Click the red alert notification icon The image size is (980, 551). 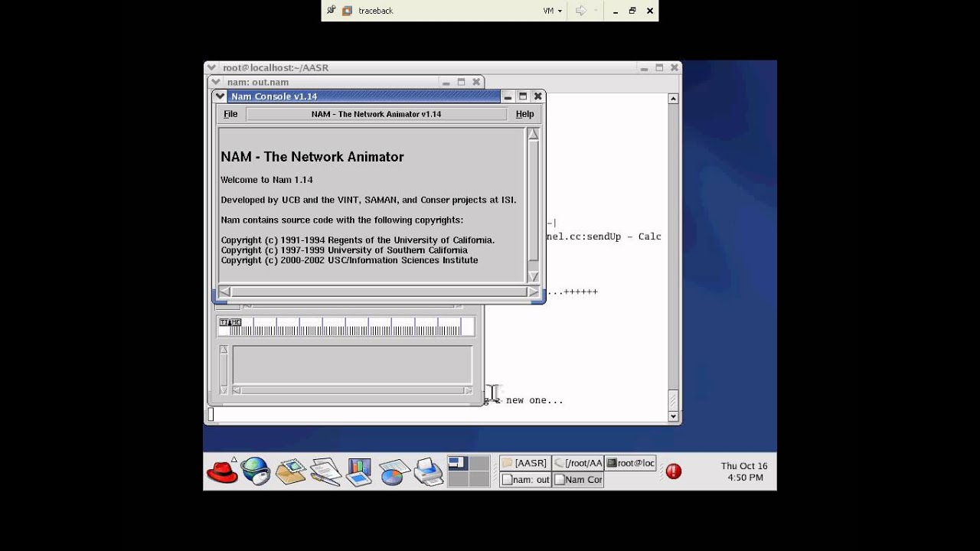pos(674,471)
